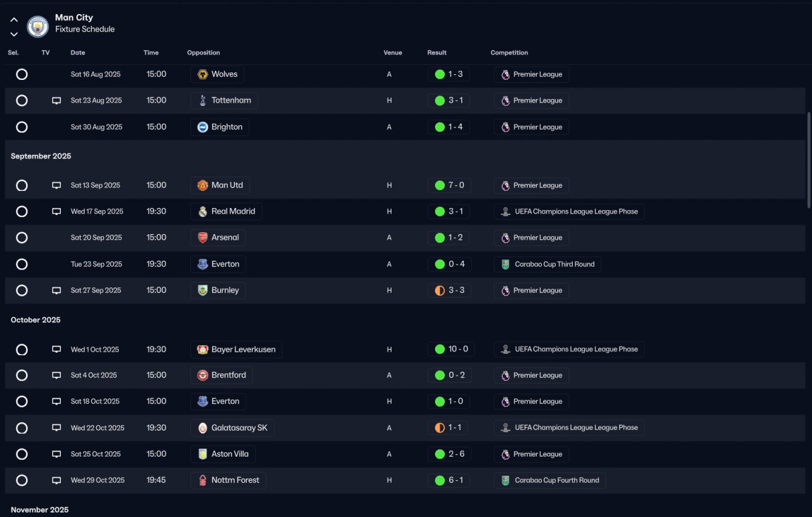Select the Arsenal fixture radio button
The height and width of the screenshot is (517, 812).
point(22,238)
